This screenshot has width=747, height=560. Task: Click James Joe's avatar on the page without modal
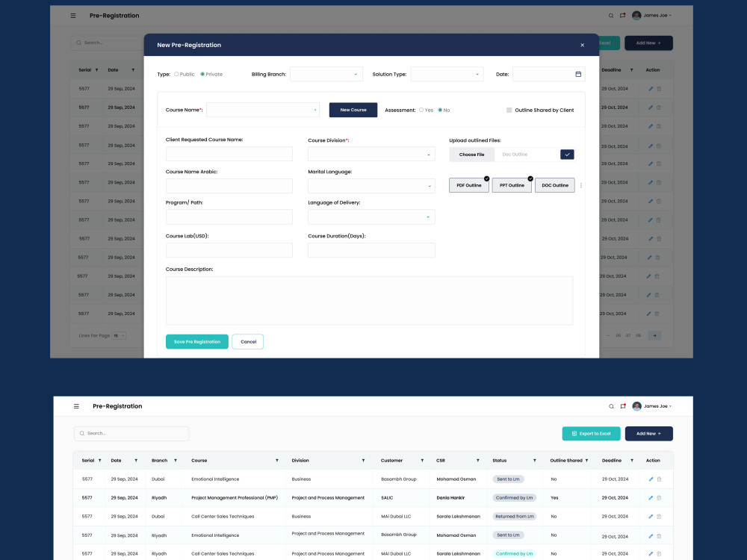point(636,406)
